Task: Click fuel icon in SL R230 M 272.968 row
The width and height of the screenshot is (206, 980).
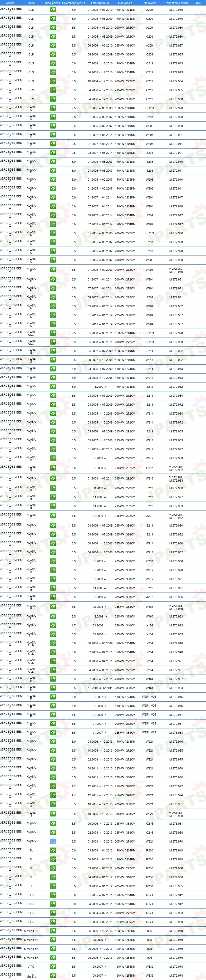Action: (x=53, y=877)
